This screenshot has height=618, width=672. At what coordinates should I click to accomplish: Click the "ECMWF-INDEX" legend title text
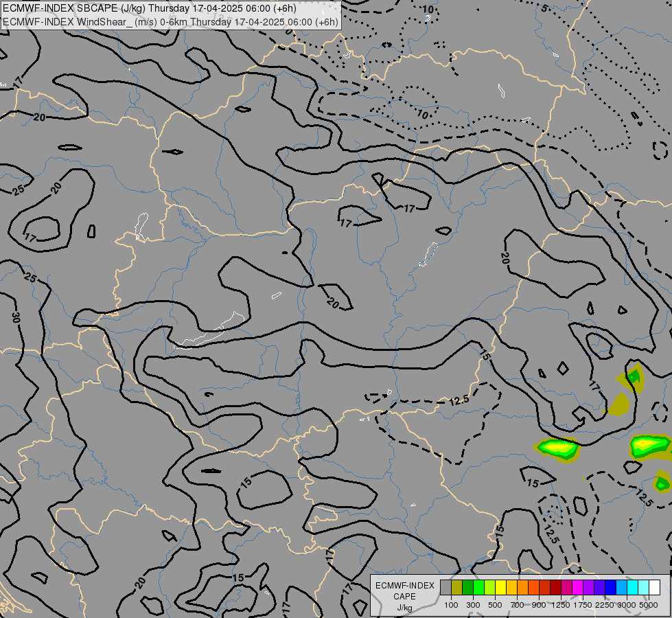pos(404,586)
